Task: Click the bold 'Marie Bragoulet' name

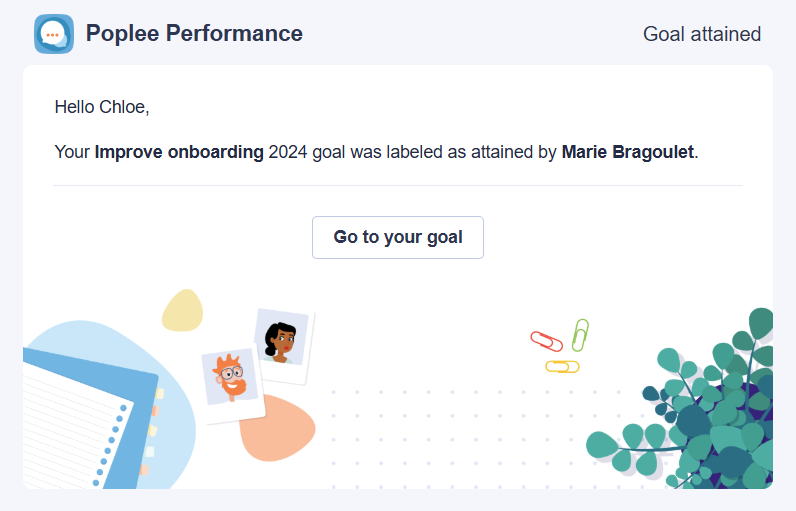Action: point(627,152)
